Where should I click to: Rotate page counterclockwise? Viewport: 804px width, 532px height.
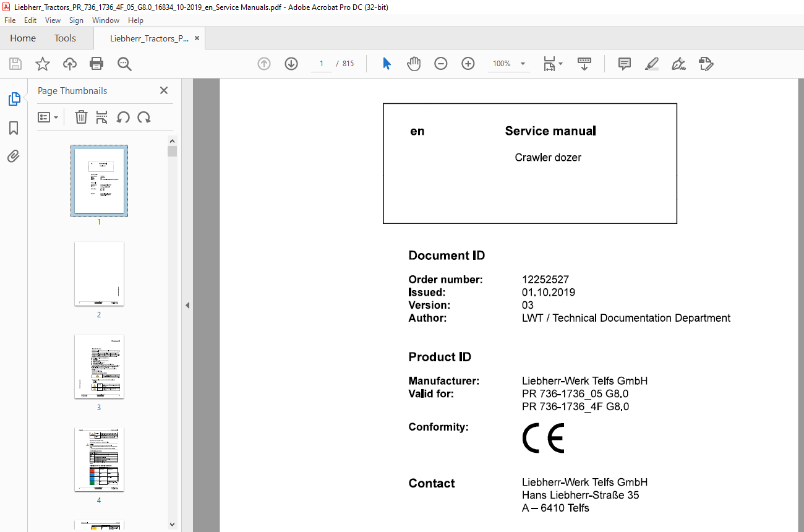point(123,117)
